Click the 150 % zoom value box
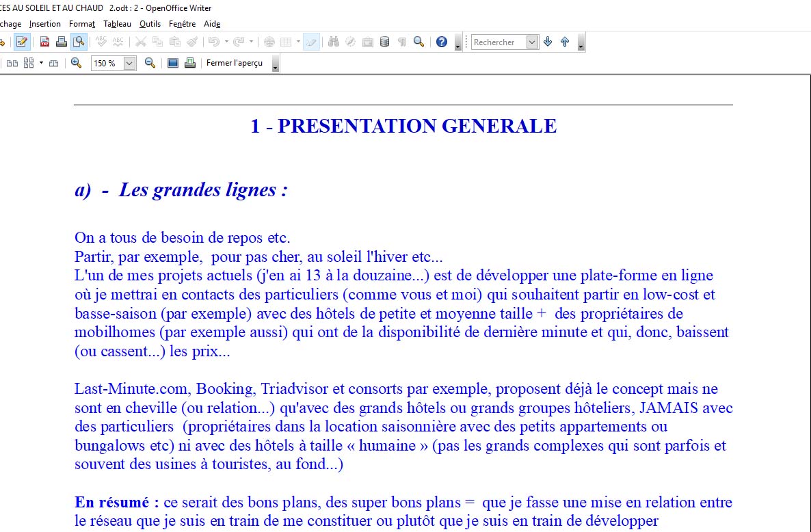Image resolution: width=811 pixels, height=532 pixels. pyautogui.click(x=107, y=63)
